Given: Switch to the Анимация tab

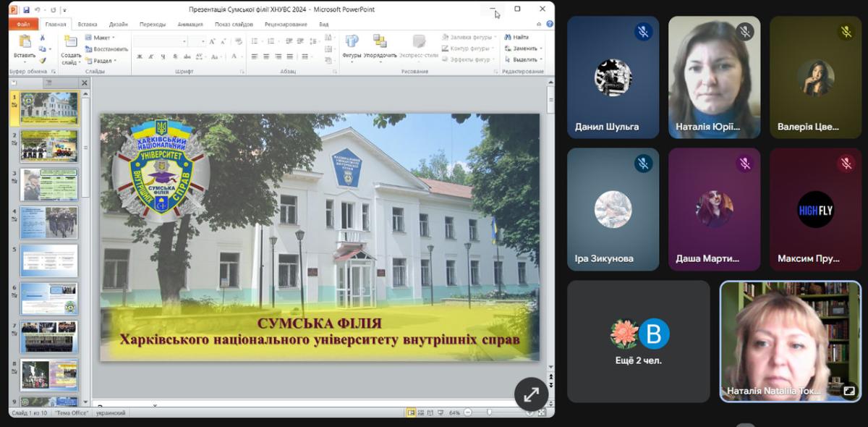Looking at the screenshot, I should pos(190,24).
